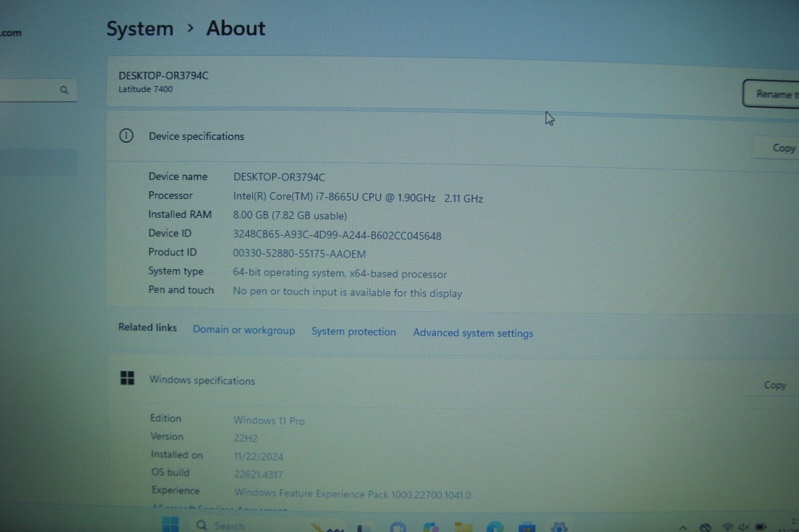Click the Wi-Fi icon in the system tray
This screenshot has height=532, width=799.
(728, 527)
